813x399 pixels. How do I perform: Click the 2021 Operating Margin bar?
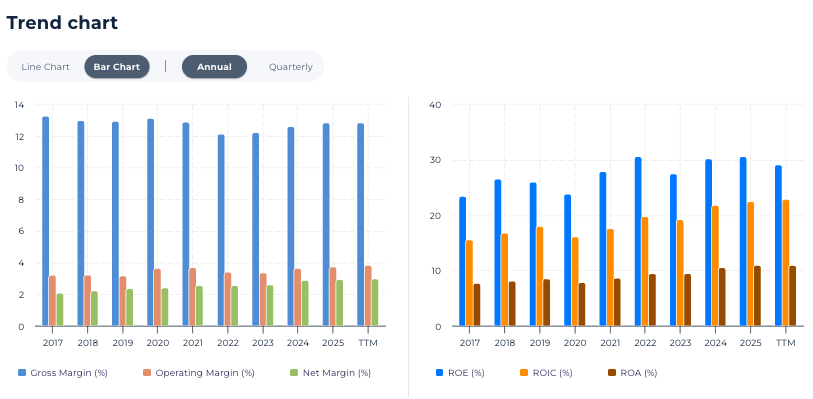pos(192,297)
